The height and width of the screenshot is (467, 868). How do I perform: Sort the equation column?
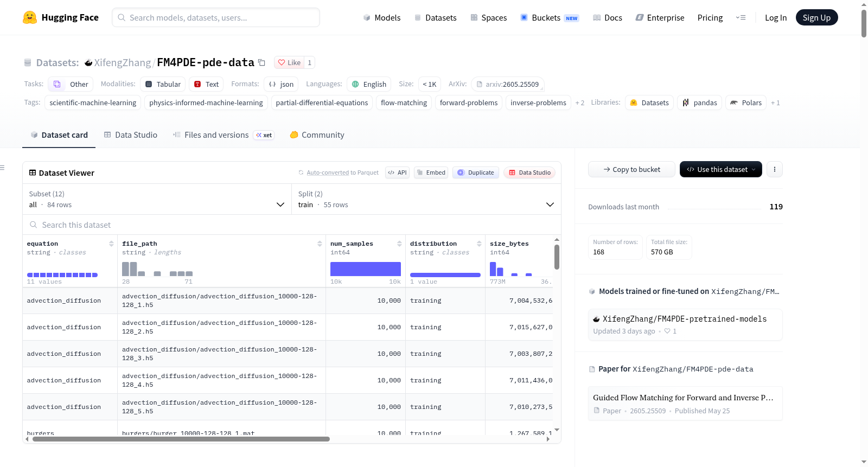click(x=111, y=244)
